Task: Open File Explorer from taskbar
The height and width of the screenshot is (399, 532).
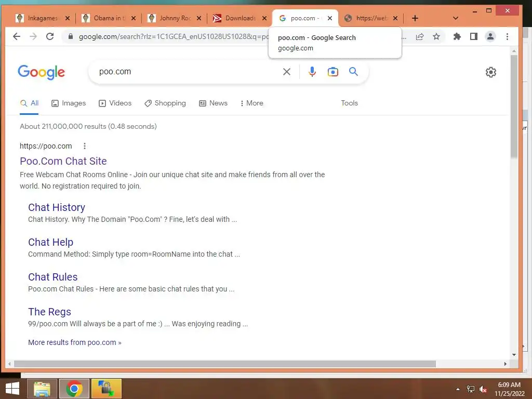Action: (x=42, y=389)
